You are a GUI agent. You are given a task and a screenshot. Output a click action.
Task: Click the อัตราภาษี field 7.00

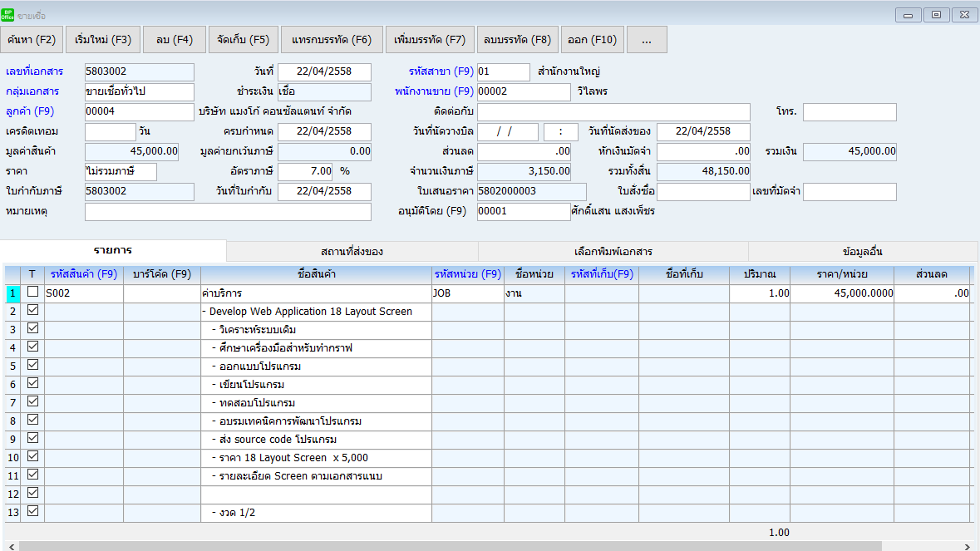click(306, 171)
